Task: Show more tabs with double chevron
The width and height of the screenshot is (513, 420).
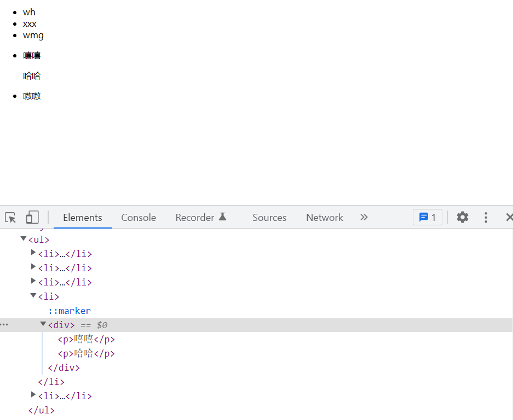Action: tap(364, 217)
